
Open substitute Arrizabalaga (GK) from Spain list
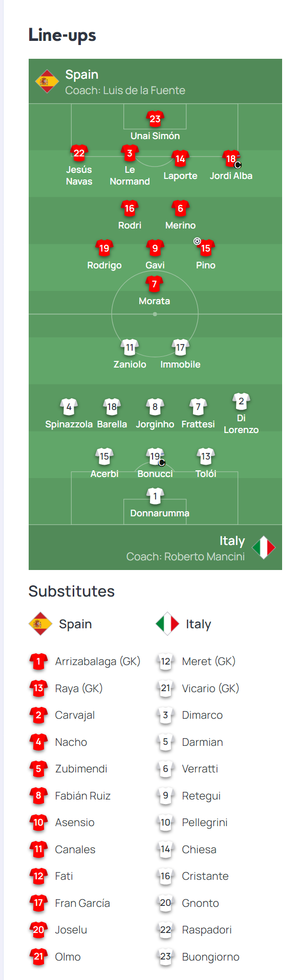pos(98,662)
